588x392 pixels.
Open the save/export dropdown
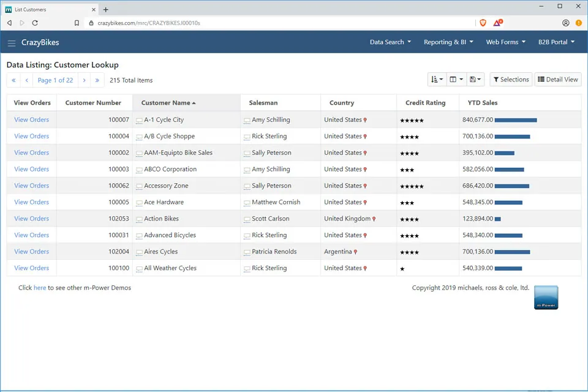coord(475,79)
